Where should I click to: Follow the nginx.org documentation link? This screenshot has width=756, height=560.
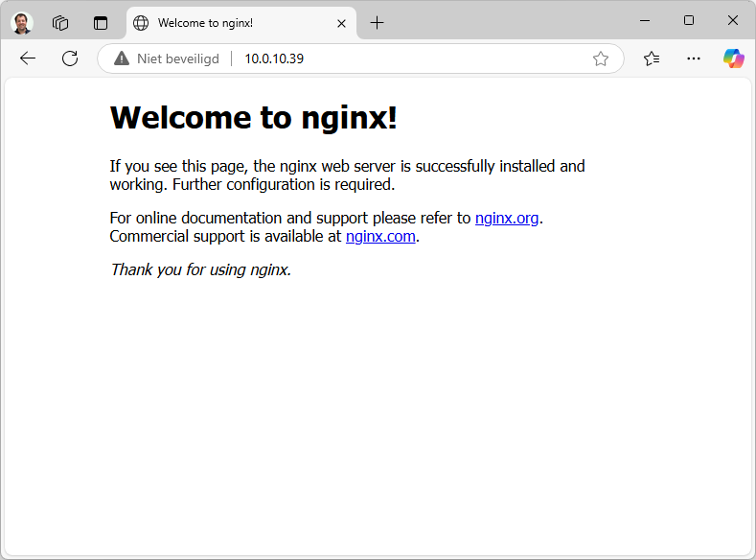click(507, 218)
